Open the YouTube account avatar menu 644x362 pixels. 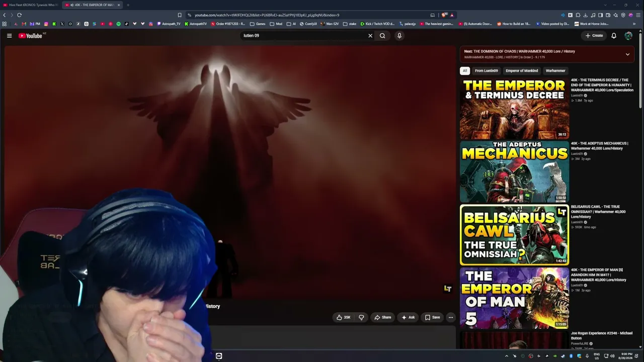coord(628,36)
